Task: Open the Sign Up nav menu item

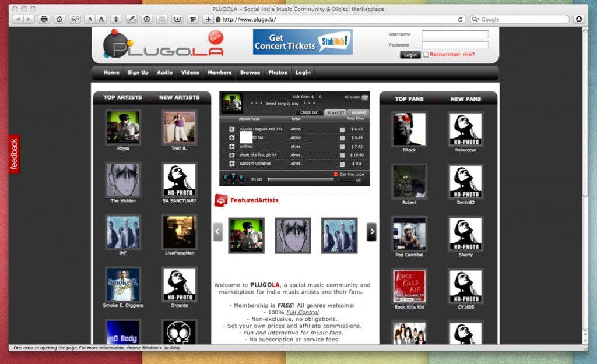Action: coord(138,72)
